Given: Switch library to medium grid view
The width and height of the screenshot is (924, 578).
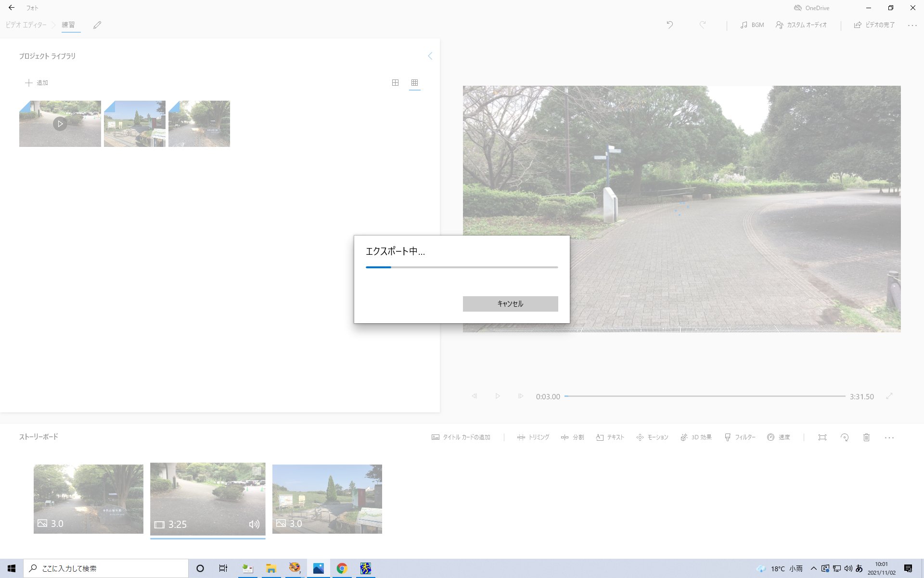Looking at the screenshot, I should (395, 83).
